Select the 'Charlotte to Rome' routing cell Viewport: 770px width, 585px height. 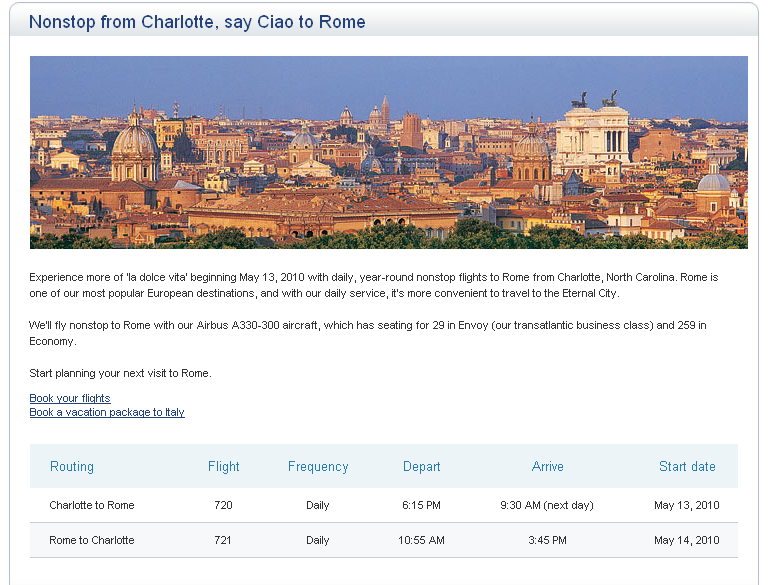click(x=92, y=505)
